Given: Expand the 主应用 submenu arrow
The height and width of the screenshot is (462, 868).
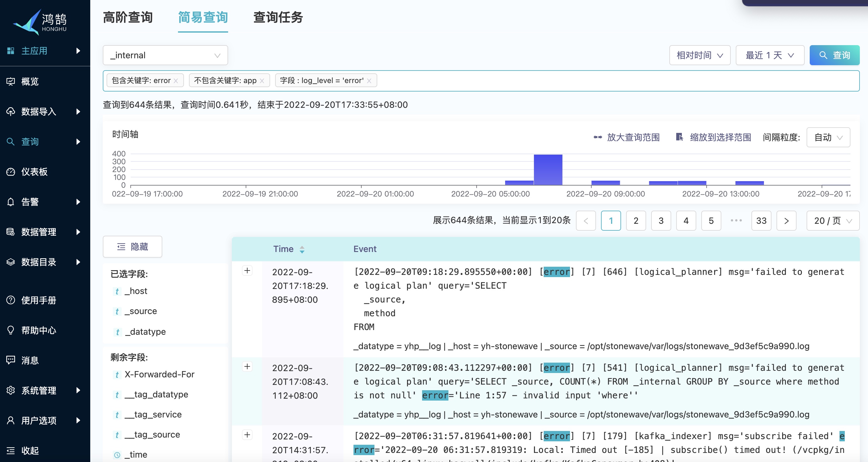Looking at the screenshot, I should tap(78, 51).
